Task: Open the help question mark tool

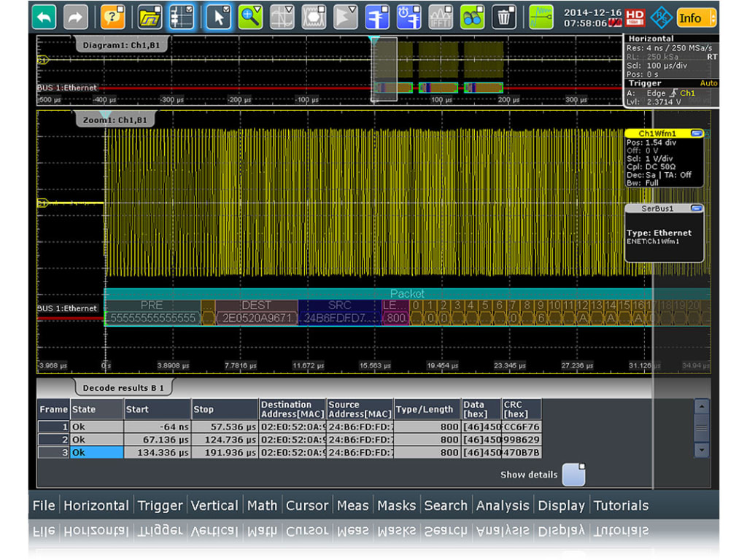Action: point(112,17)
